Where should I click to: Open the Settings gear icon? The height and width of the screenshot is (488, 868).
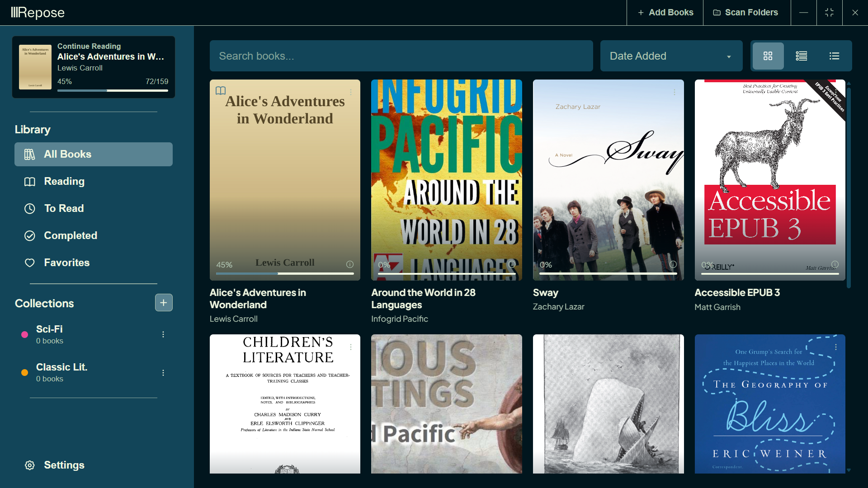[29, 465]
